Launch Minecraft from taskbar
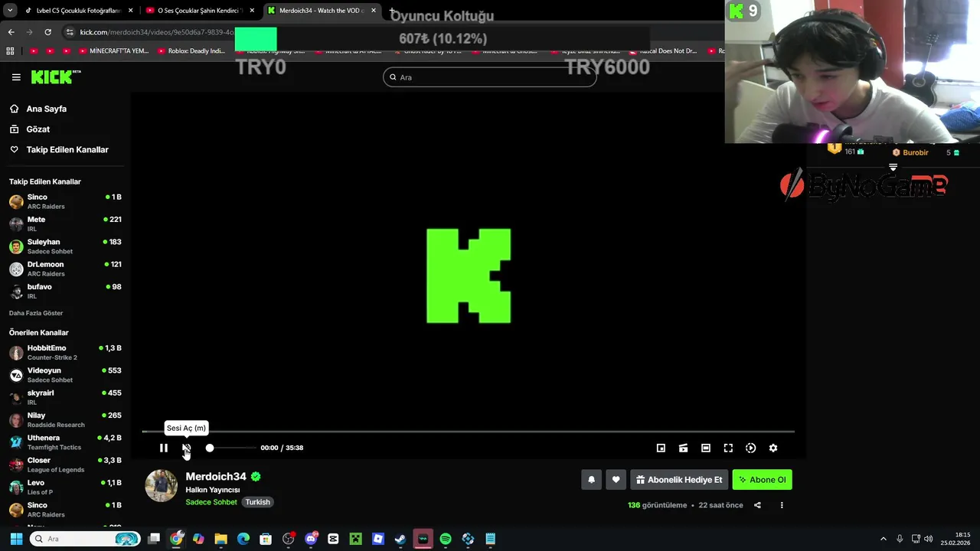Image resolution: width=980 pixels, height=551 pixels. point(355,539)
